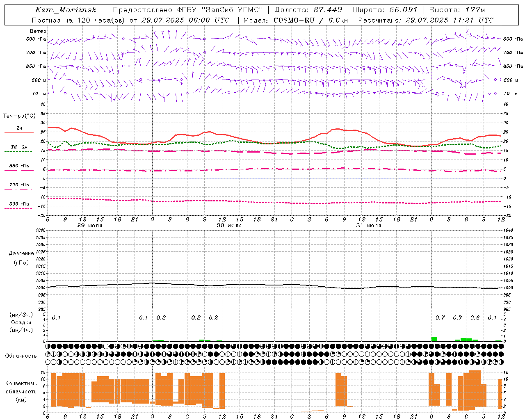The width and height of the screenshot is (525, 420).
Task: Click the green Td 2м legend entry
Action: (x=19, y=147)
